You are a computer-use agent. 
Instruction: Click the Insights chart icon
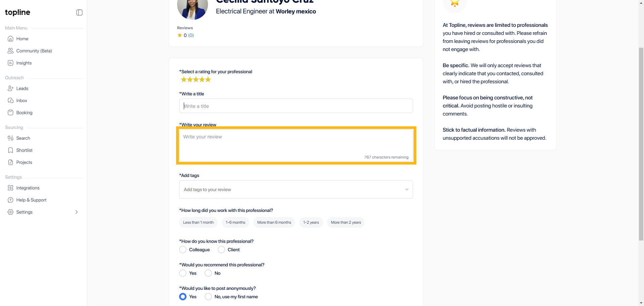tap(10, 63)
